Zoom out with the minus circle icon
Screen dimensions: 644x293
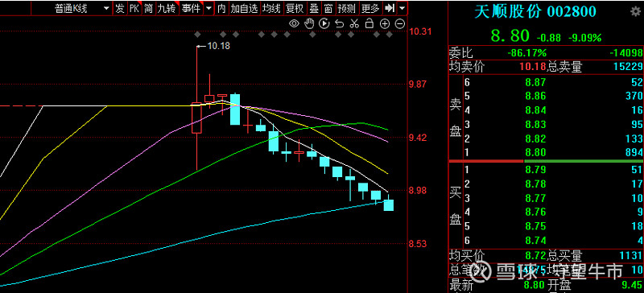(x=399, y=23)
